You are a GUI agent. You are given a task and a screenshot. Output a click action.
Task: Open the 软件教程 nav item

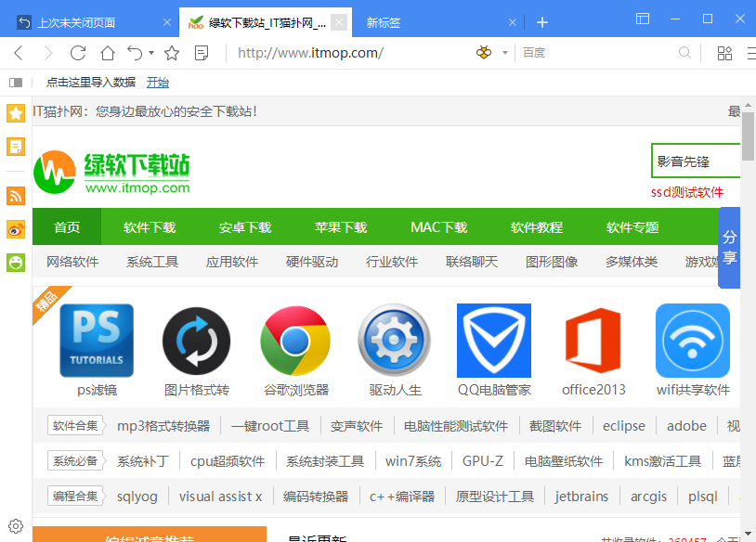[537, 227]
